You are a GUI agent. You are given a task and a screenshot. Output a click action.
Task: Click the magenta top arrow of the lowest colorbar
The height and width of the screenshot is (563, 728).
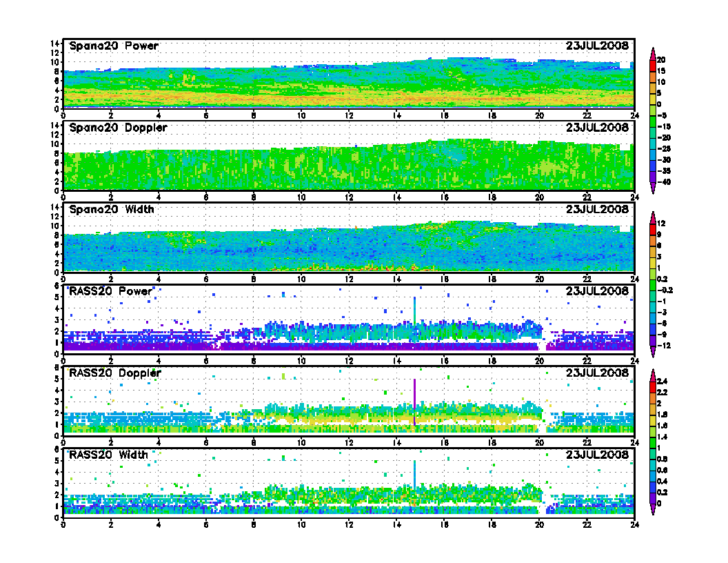coord(653,375)
